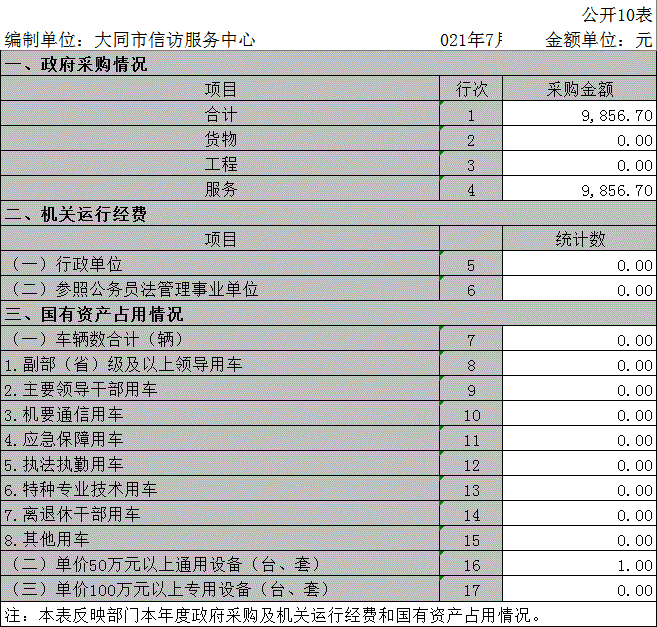
Task: Click row number 13 cell
Action: tap(471, 490)
